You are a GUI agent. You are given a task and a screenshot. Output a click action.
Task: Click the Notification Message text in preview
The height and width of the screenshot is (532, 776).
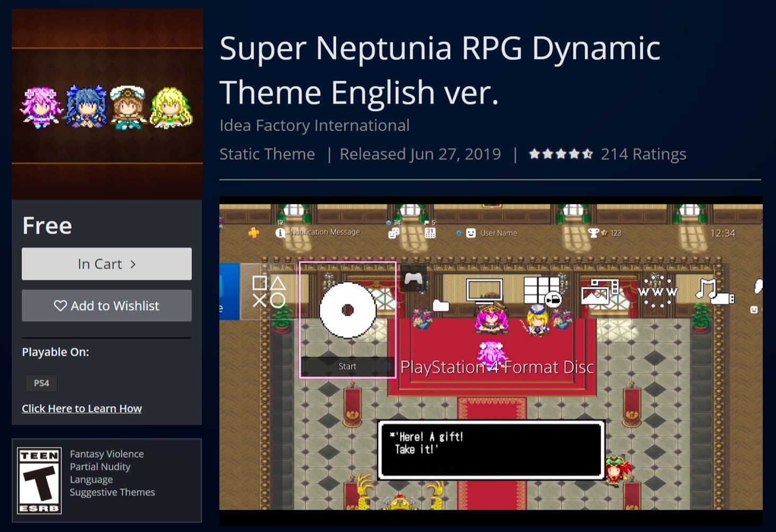[x=325, y=232]
